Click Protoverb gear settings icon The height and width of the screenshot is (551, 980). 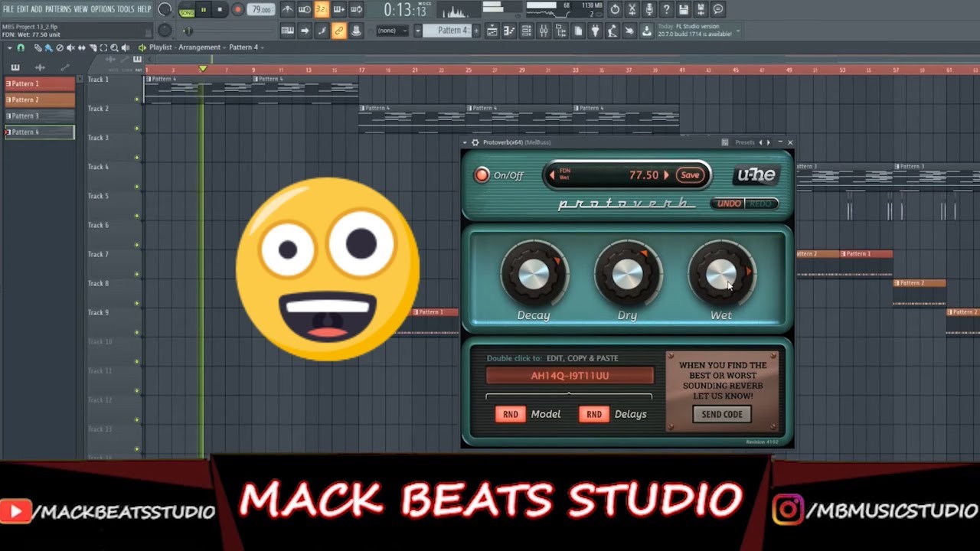[475, 142]
